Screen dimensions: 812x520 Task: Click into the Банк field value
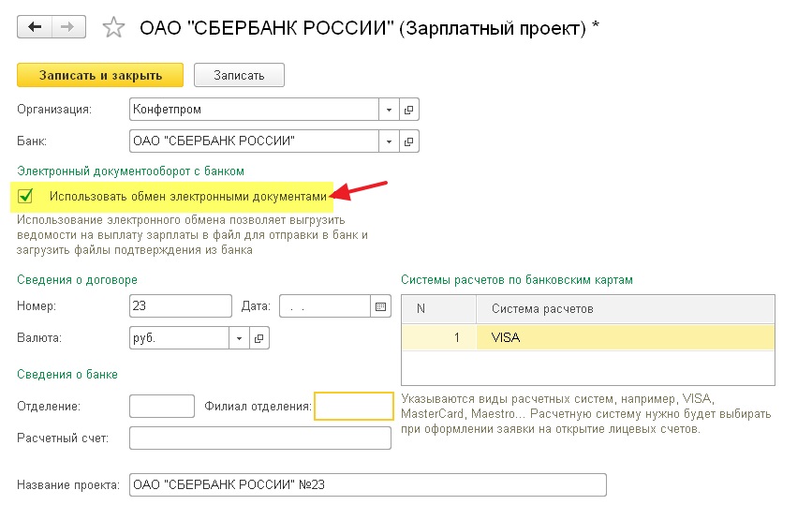[254, 141]
